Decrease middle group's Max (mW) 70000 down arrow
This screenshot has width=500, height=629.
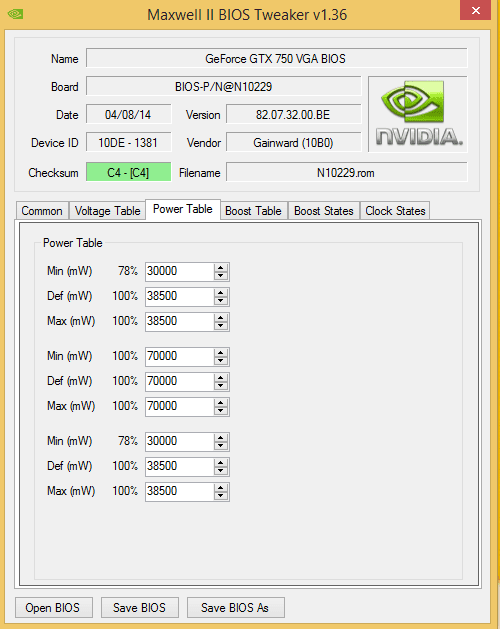point(221,410)
